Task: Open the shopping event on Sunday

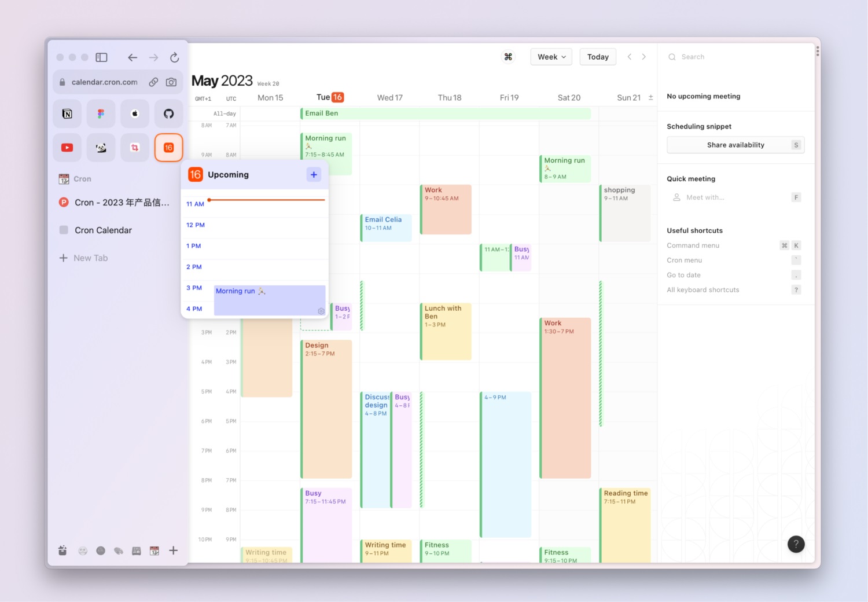Action: (x=625, y=213)
